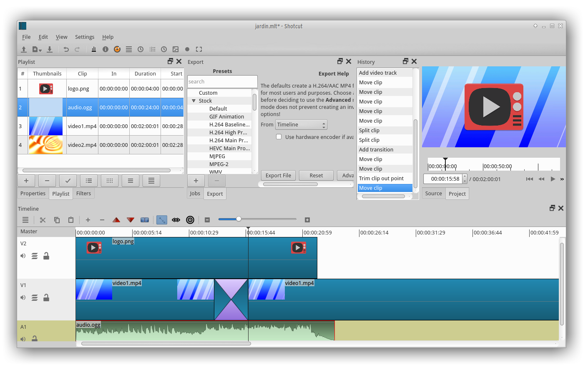This screenshot has height=368, width=588.
Task: Mute the V2 track
Action: coord(23,256)
